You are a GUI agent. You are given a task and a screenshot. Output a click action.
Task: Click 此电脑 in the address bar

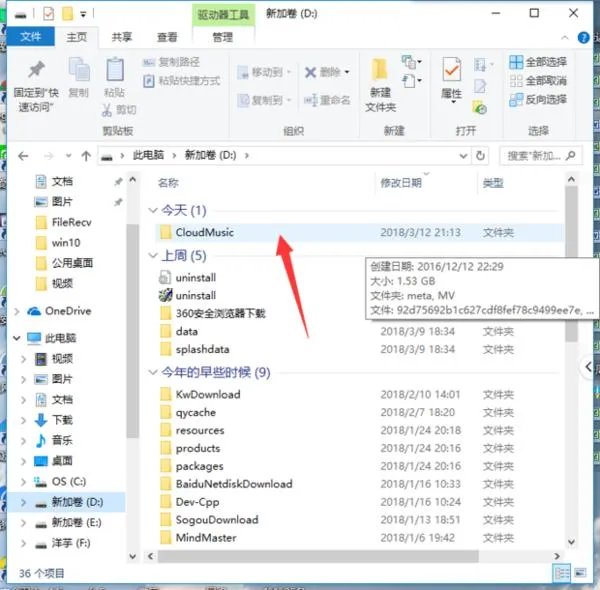[x=148, y=155]
